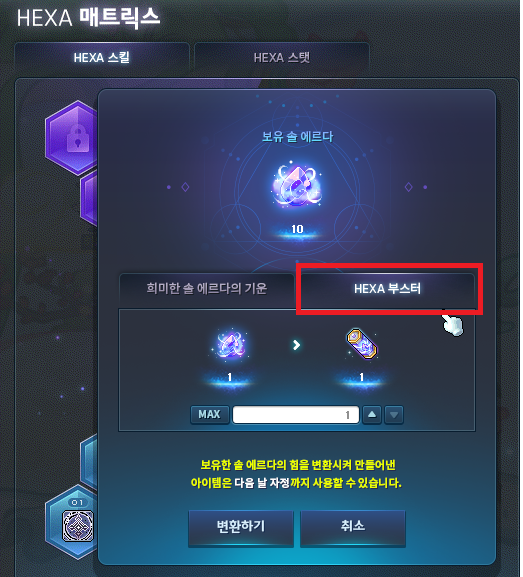The width and height of the screenshot is (523, 577).
Task: Select the partially hidden blue hexagon node
Action: click(x=89, y=461)
